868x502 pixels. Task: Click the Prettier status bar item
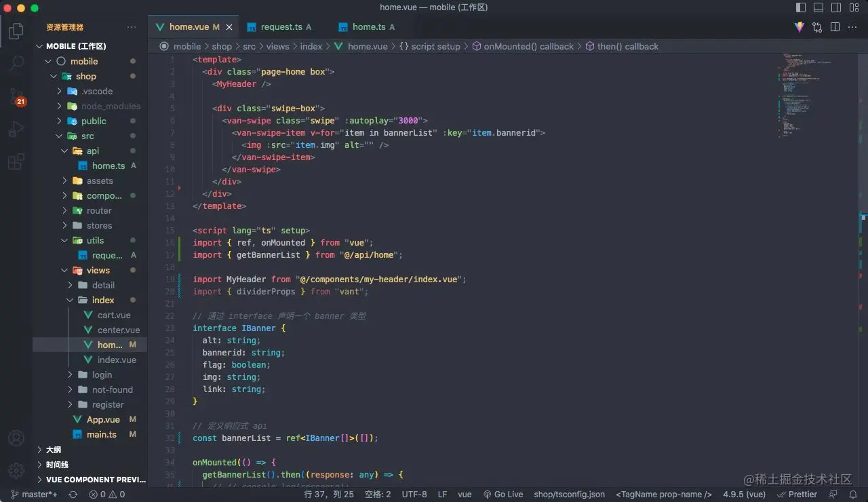[797, 495]
